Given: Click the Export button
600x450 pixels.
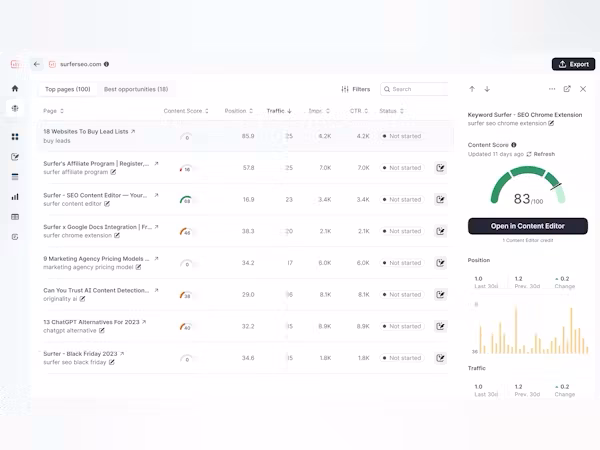Looking at the screenshot, I should click(573, 64).
